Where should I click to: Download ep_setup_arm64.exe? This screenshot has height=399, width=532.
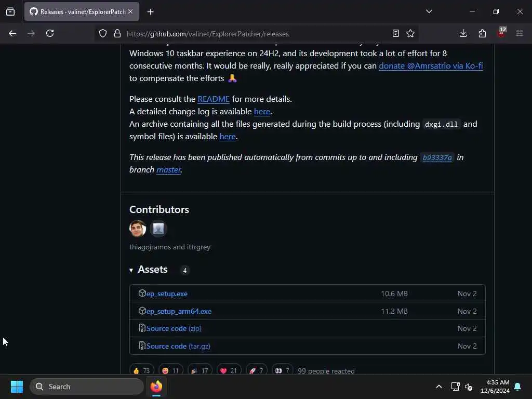[179, 312]
